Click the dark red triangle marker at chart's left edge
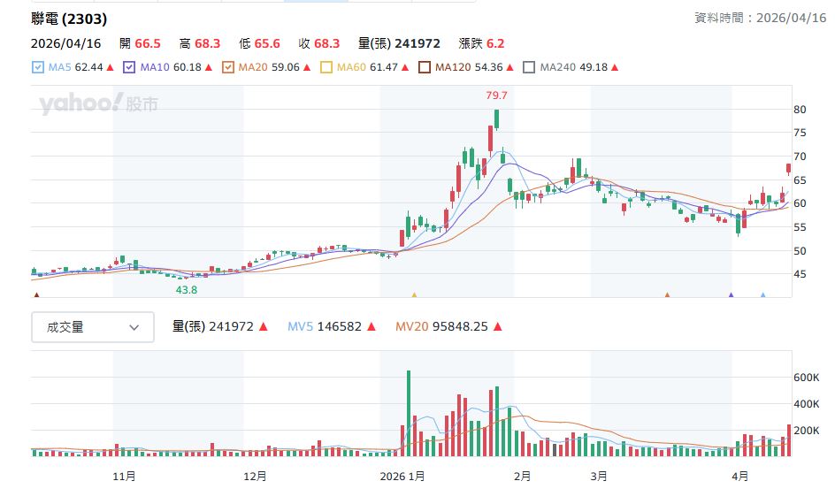835x504 pixels. click(x=36, y=294)
